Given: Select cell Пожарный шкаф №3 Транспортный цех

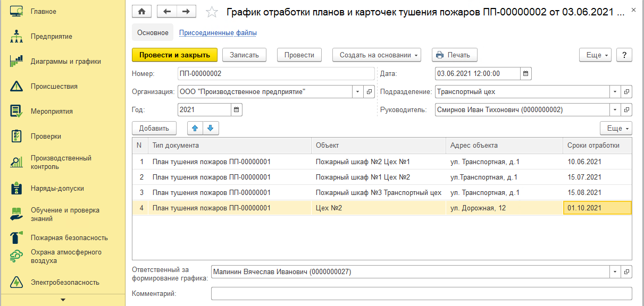Looking at the screenshot, I should [x=378, y=192].
